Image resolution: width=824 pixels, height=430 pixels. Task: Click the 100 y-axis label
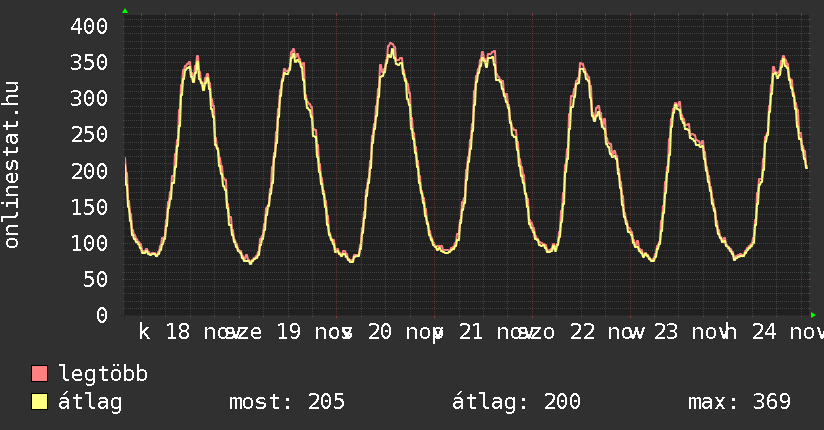pyautogui.click(x=89, y=243)
